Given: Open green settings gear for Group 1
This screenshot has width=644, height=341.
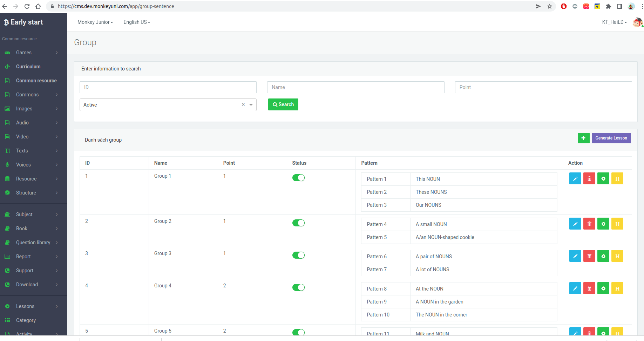Looking at the screenshot, I should coord(603,179).
